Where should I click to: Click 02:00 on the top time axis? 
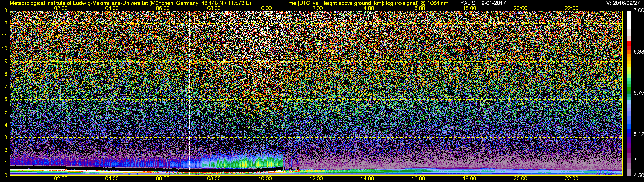click(61, 8)
